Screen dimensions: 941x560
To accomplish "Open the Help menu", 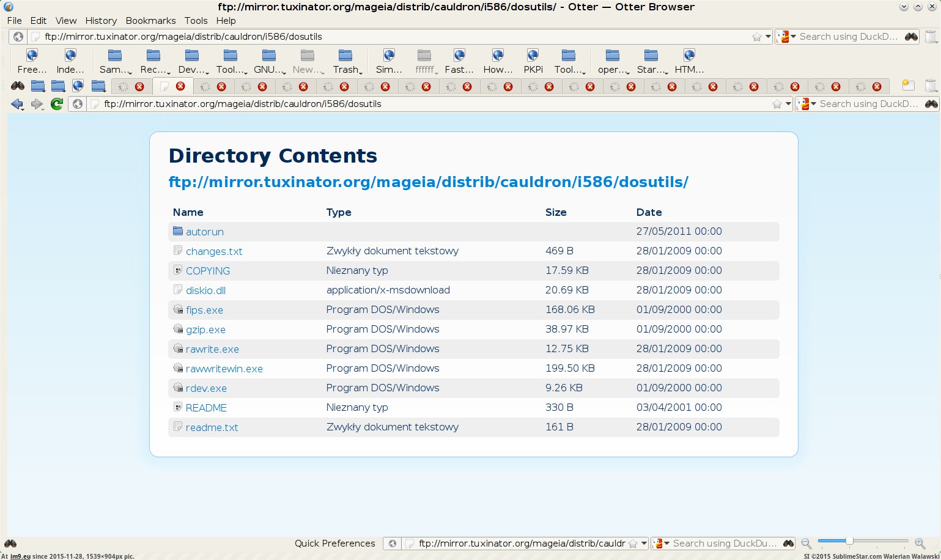I will 226,20.
